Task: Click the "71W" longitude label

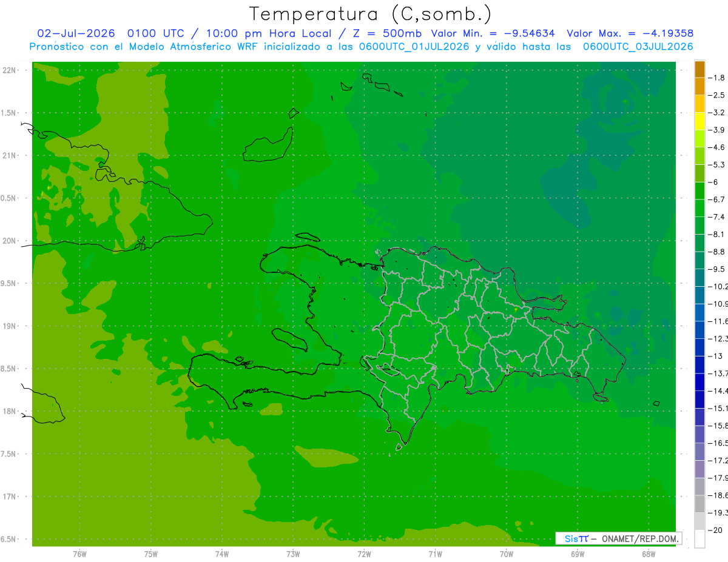Action: [x=435, y=554]
